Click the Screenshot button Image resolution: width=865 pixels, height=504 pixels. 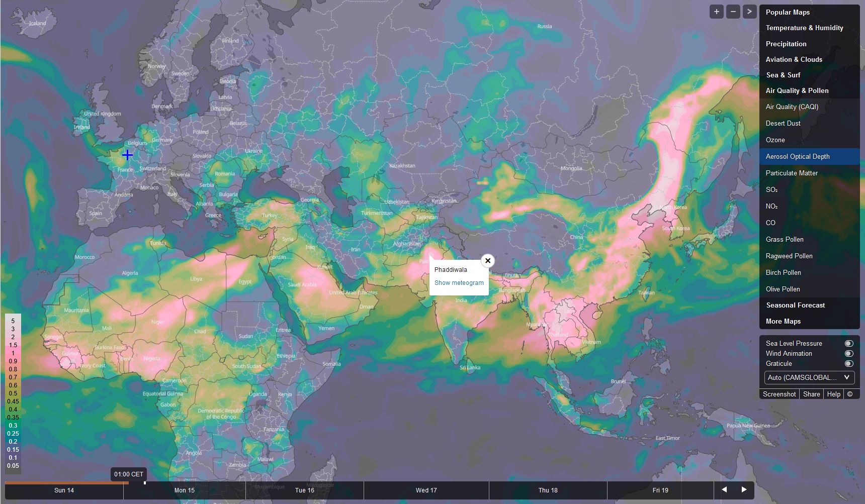click(x=779, y=394)
